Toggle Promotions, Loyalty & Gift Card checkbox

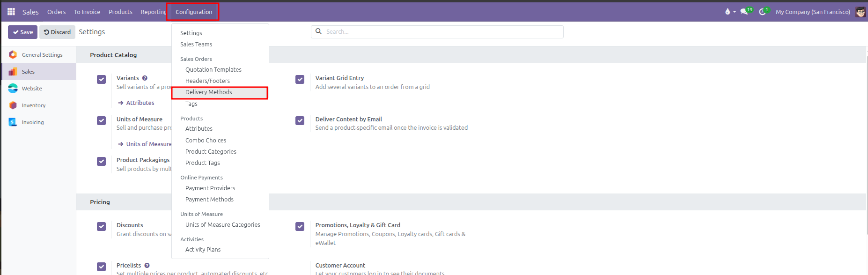point(300,226)
